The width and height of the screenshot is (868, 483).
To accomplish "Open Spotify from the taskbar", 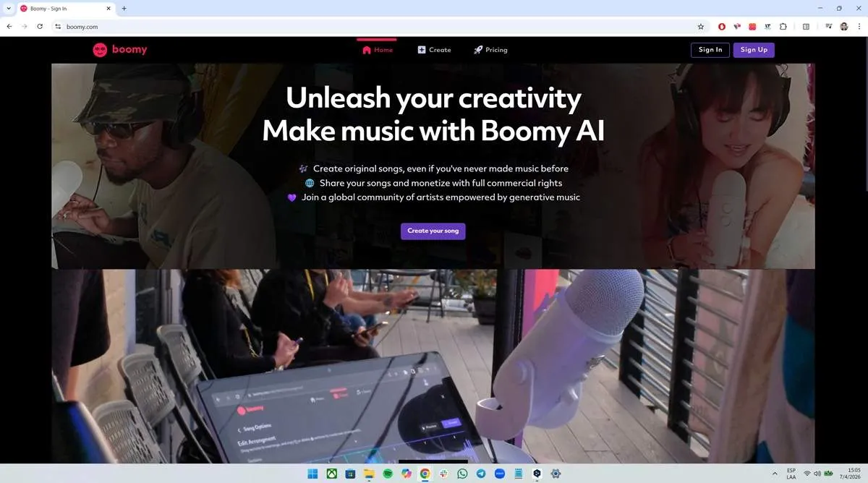I will [x=388, y=474].
